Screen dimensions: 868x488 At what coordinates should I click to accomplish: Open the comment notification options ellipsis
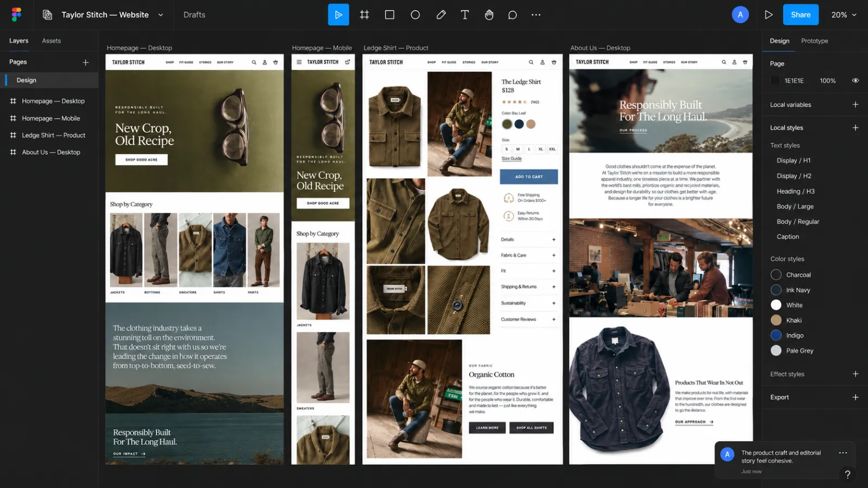point(843,453)
